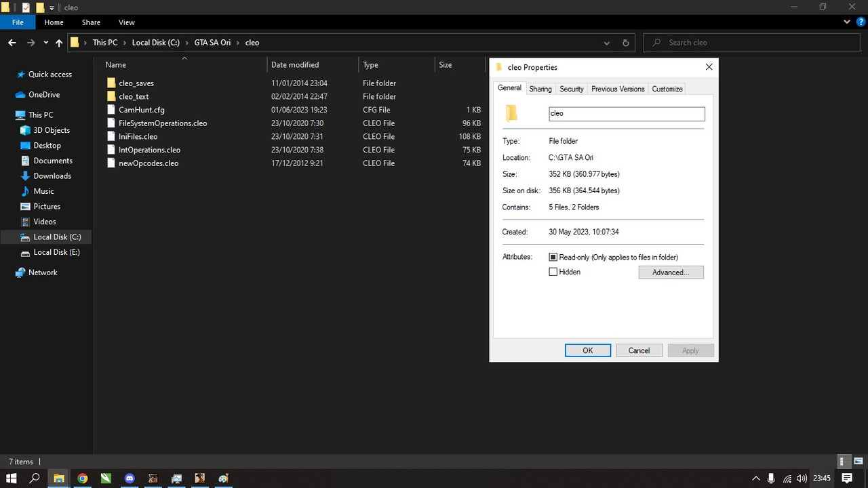Select the CamHunt.cfg file
Screen dimensions: 868x488
coord(142,110)
